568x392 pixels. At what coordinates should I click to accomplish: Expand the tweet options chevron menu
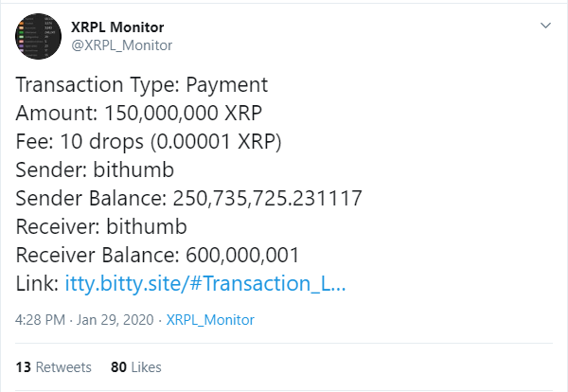tap(545, 26)
